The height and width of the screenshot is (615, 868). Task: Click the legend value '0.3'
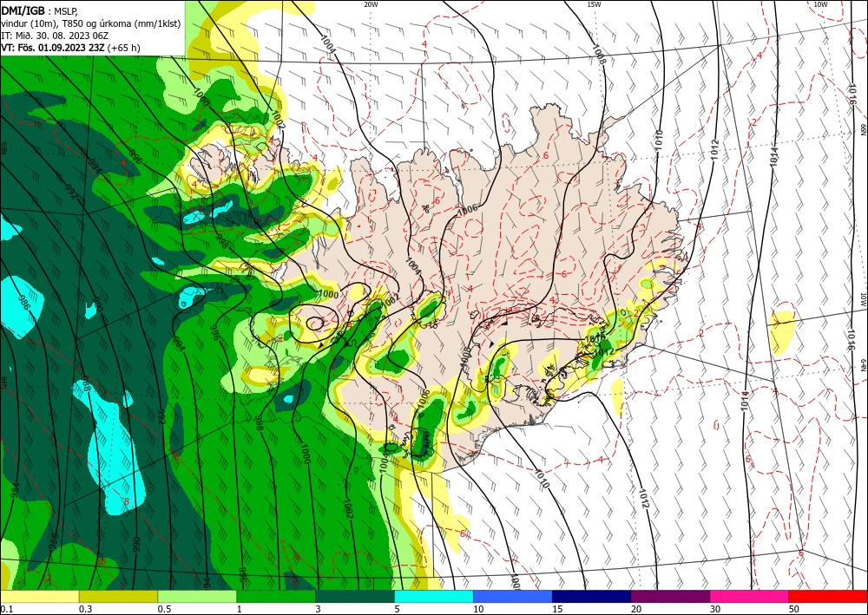tap(84, 609)
